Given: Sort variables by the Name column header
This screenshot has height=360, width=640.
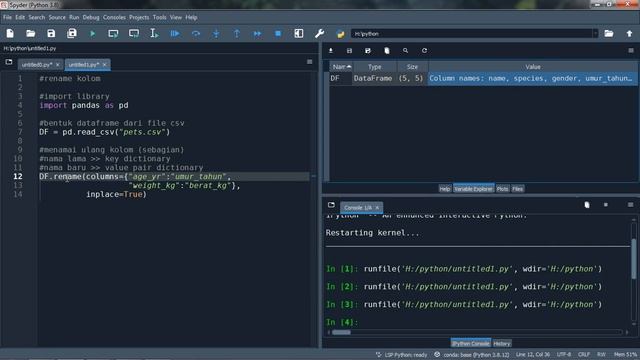Looking at the screenshot, I should pyautogui.click(x=341, y=67).
